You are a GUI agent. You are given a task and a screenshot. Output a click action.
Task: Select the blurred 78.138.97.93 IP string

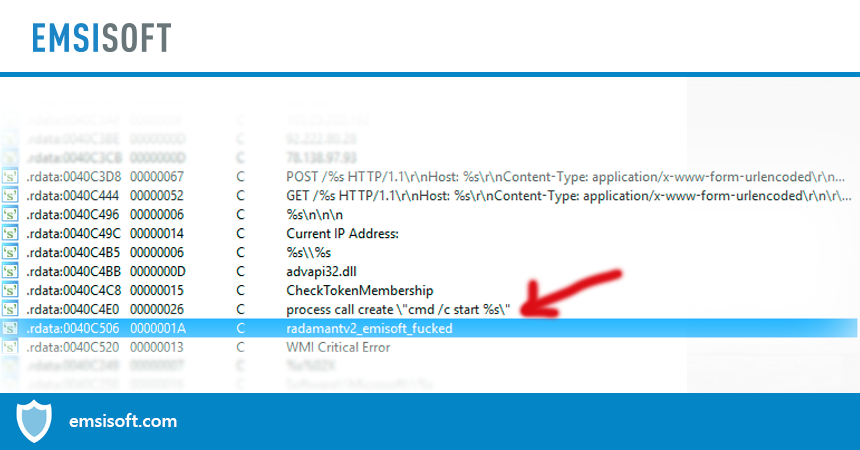pos(321,158)
